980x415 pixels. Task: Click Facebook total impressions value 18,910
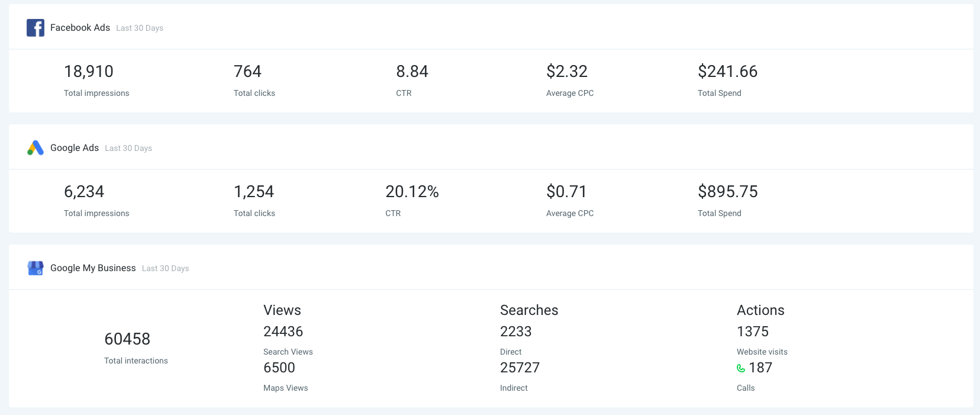[89, 72]
